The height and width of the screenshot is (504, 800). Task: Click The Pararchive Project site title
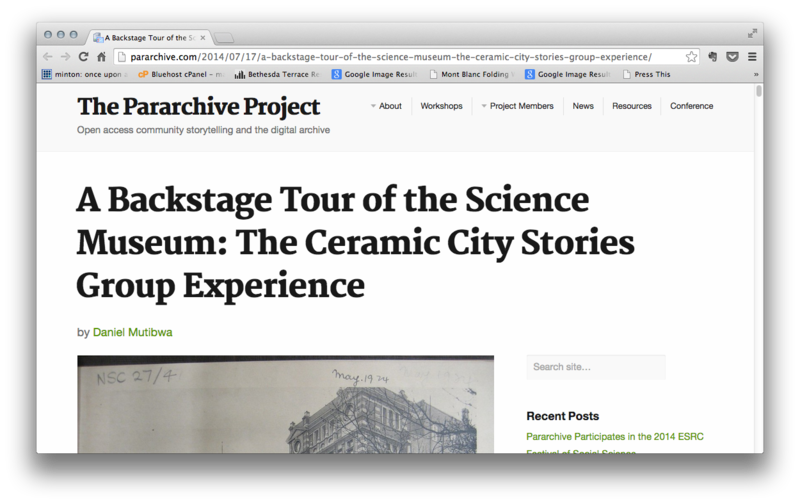[199, 106]
